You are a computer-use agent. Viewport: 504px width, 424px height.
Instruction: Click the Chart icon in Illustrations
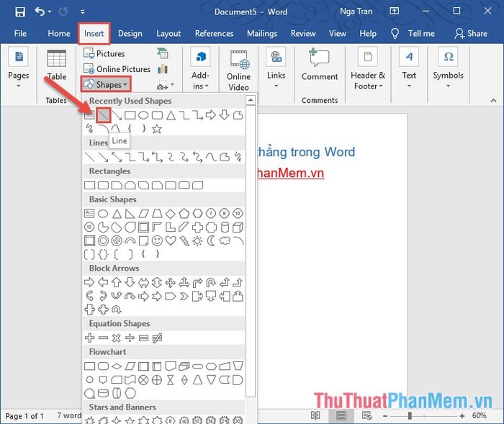click(x=163, y=69)
